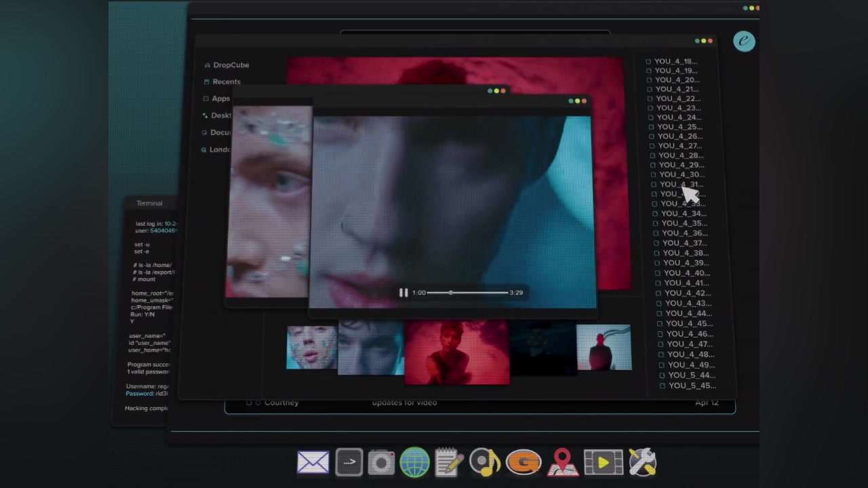868x488 pixels.
Task: Click the DropCube sidebar logo icon
Action: [208, 65]
